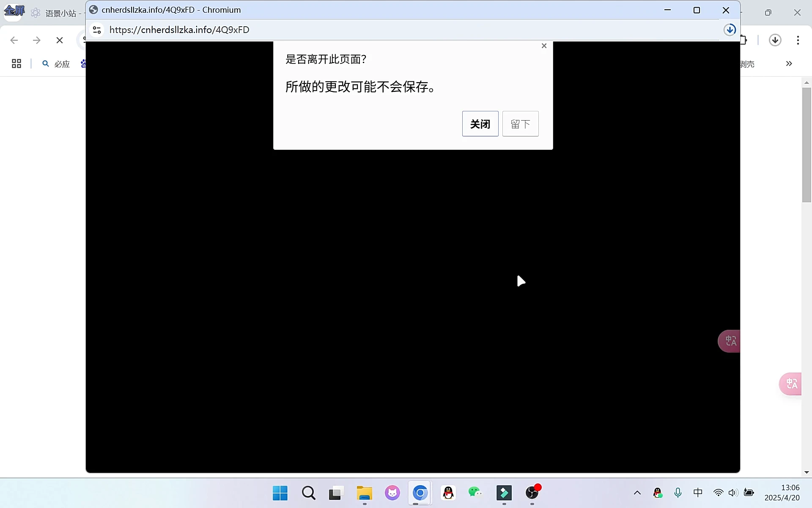Open the Chromium three-dot menu
This screenshot has width=812, height=508.
(x=798, y=40)
